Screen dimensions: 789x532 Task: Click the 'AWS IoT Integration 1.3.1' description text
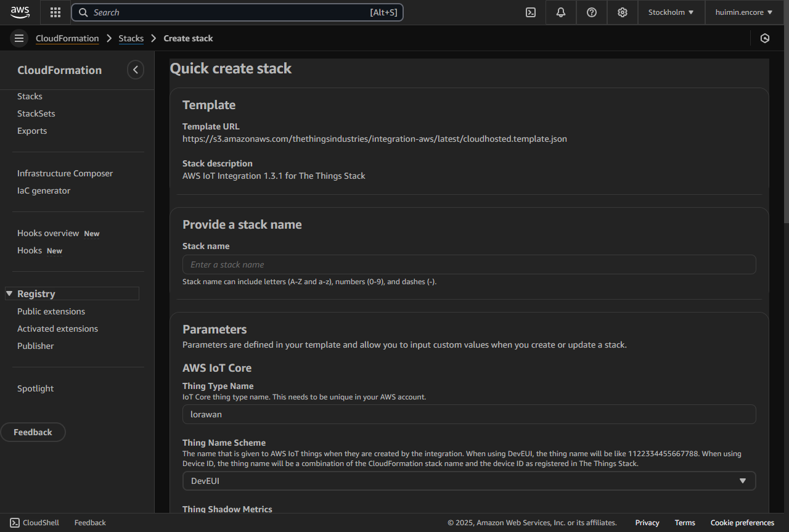tap(274, 176)
